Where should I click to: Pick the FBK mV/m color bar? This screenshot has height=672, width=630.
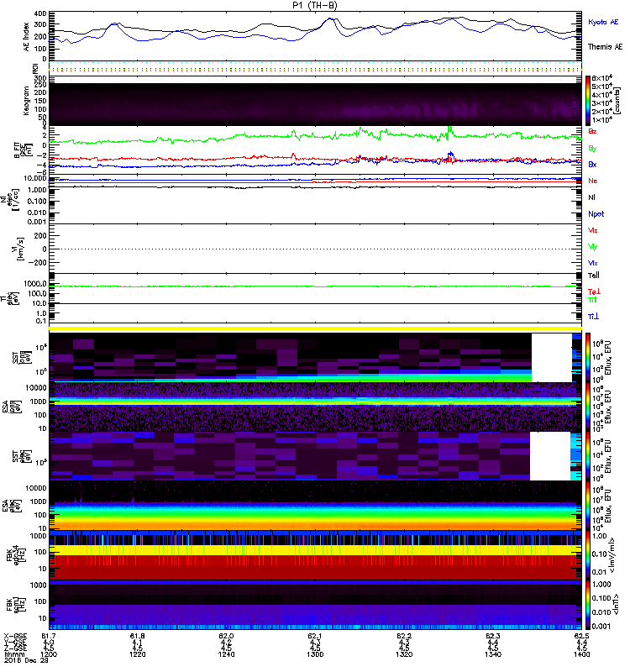pyautogui.click(x=588, y=554)
